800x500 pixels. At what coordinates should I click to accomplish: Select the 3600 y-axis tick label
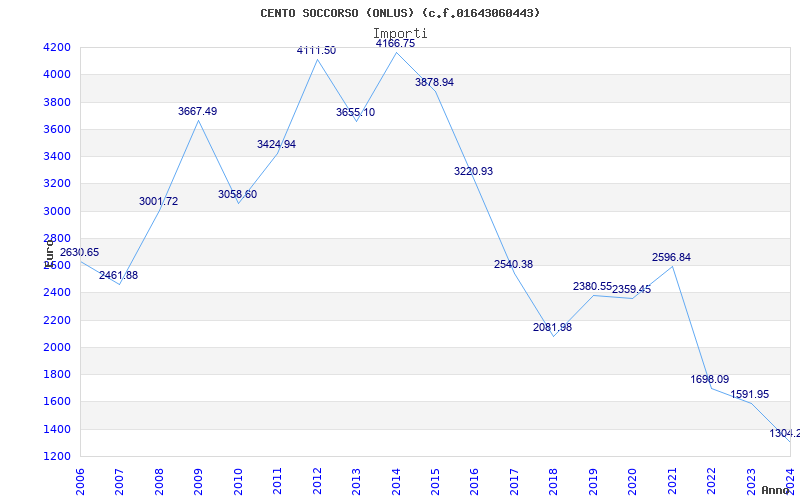[57, 129]
